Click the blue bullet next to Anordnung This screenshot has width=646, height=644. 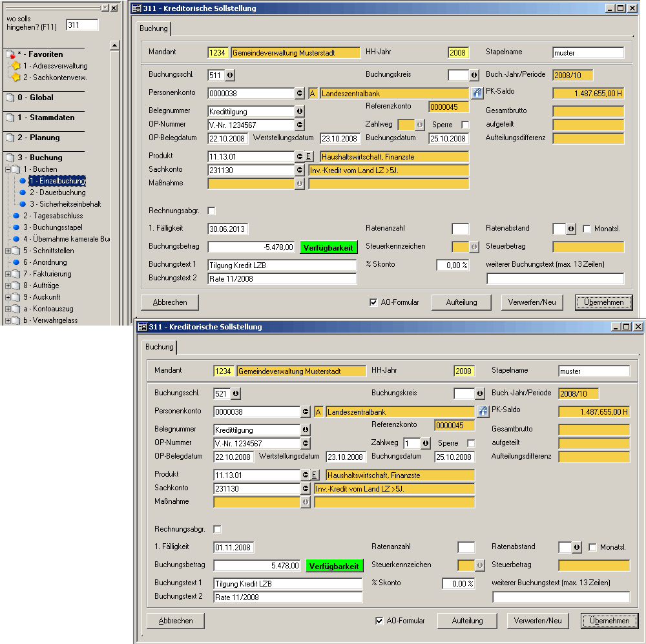coord(17,262)
